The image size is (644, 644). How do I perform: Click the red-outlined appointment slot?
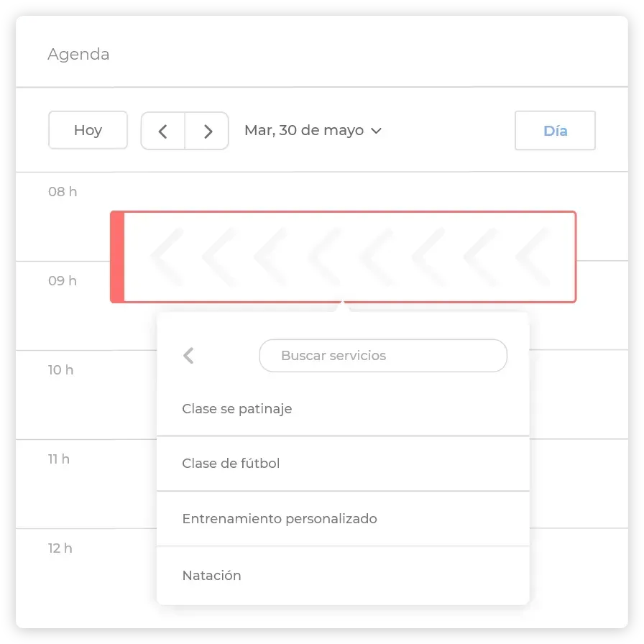(344, 257)
